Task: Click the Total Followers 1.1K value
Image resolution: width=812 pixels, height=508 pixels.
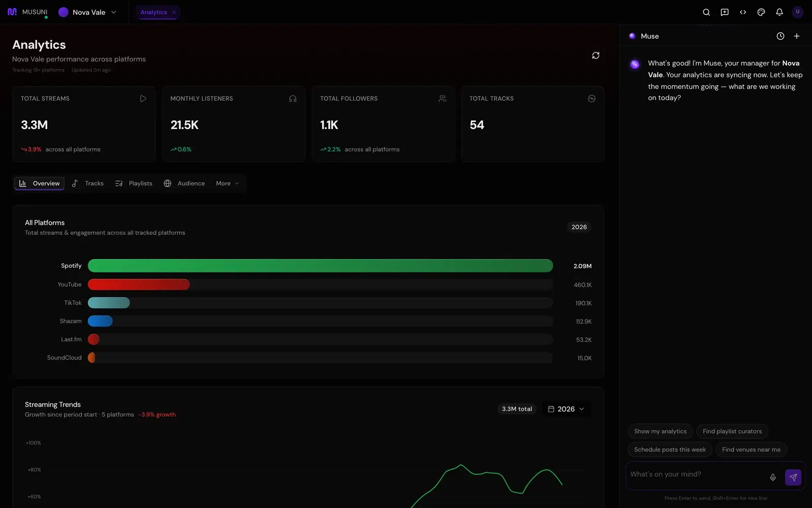Action: (x=329, y=125)
